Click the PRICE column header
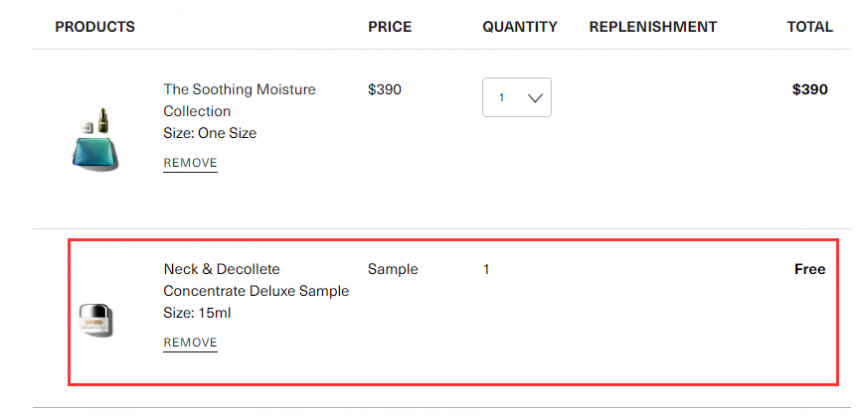The image size is (860, 416). coord(390,26)
